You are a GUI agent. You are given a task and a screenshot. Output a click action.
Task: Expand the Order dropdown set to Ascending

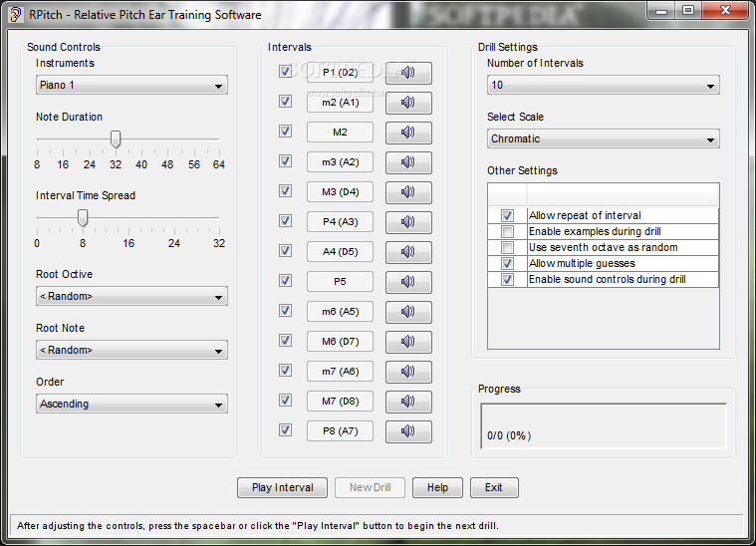pos(131,405)
